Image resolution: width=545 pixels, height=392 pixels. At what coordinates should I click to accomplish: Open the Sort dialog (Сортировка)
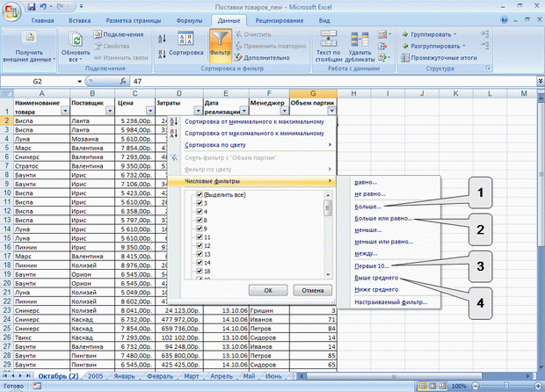point(186,43)
